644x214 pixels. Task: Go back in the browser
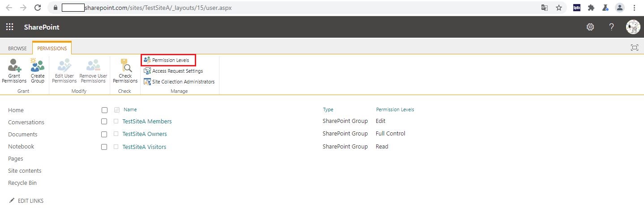coord(9,8)
